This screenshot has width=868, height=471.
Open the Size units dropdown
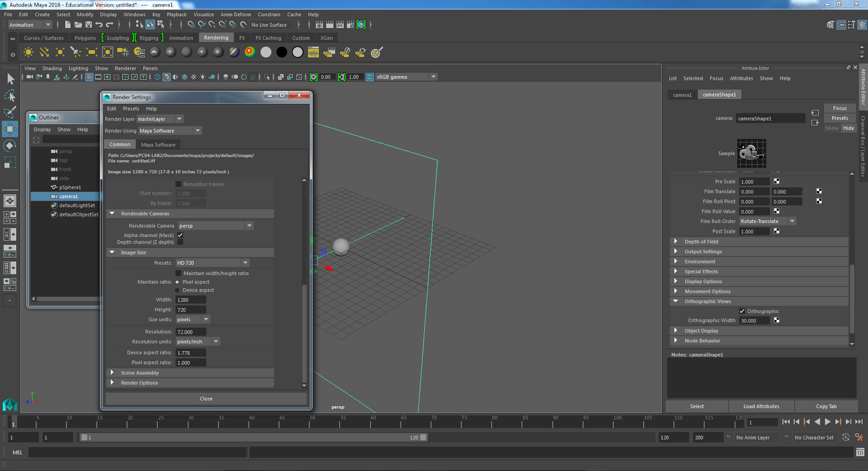[193, 320]
